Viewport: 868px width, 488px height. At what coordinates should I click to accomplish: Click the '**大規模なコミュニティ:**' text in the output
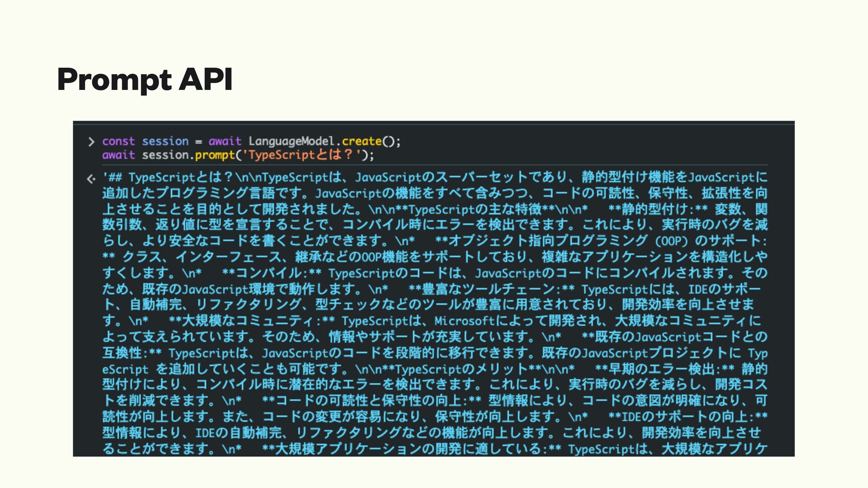pyautogui.click(x=251, y=321)
